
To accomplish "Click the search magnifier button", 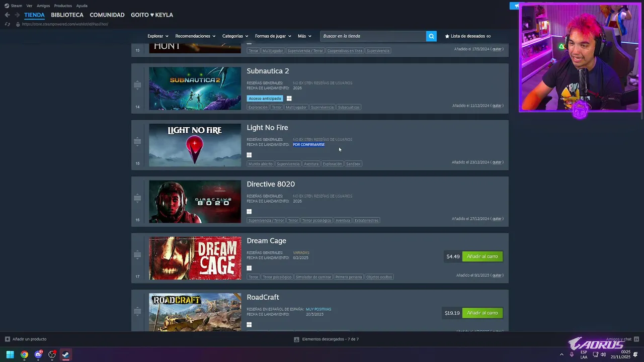I will click(431, 36).
